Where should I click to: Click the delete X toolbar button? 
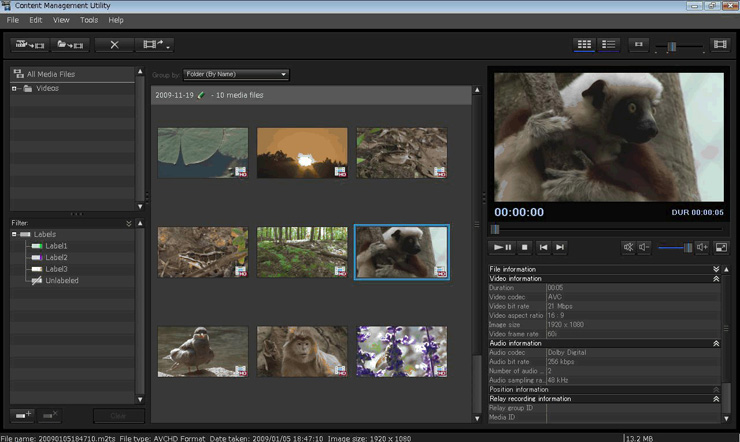click(x=114, y=45)
